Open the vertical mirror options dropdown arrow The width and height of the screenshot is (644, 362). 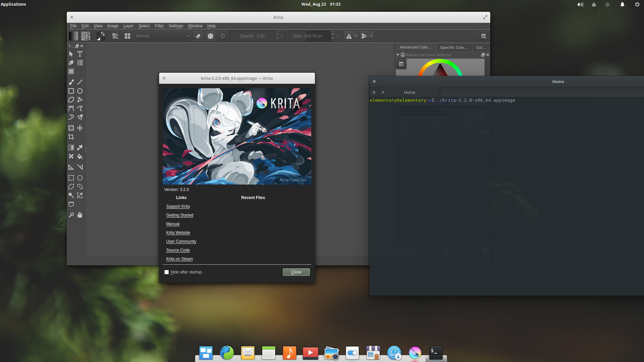(x=372, y=36)
